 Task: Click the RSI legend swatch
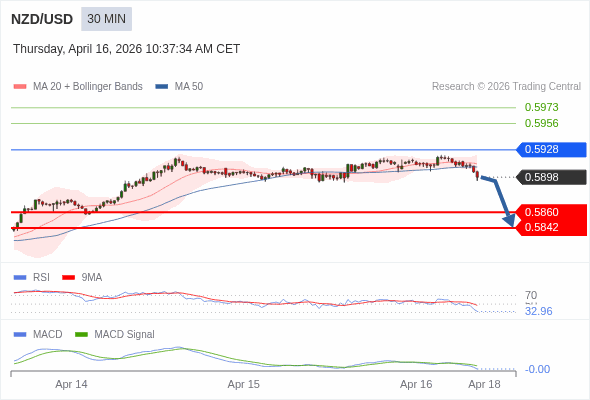point(20,278)
